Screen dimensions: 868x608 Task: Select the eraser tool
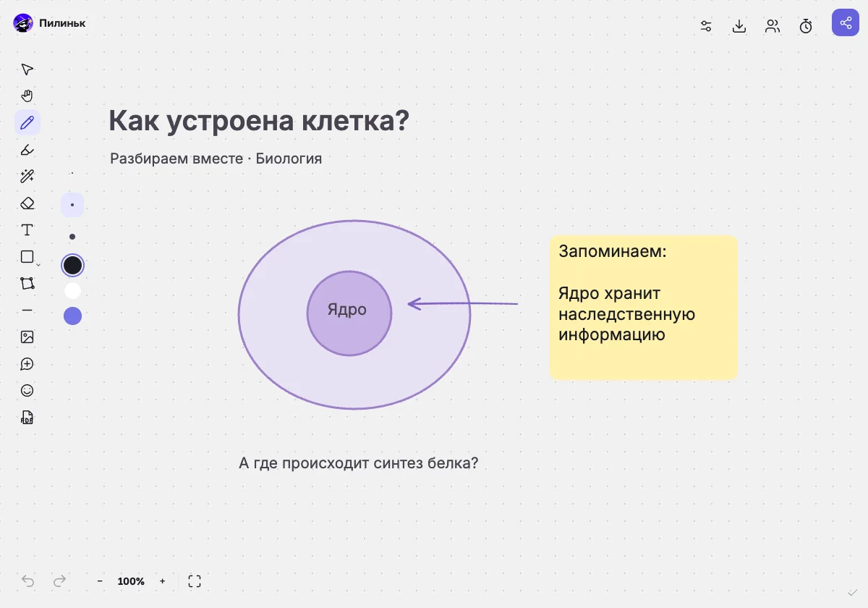[x=27, y=203]
